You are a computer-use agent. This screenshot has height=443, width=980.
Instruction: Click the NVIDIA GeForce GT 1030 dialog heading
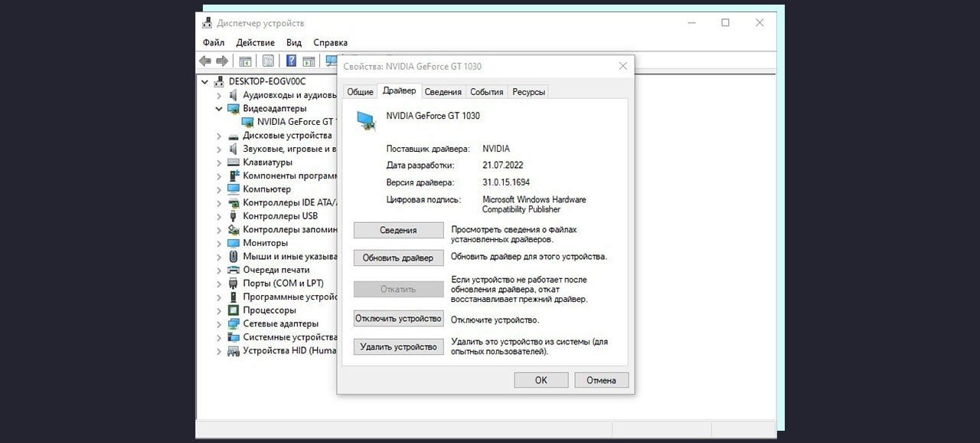pos(433,116)
